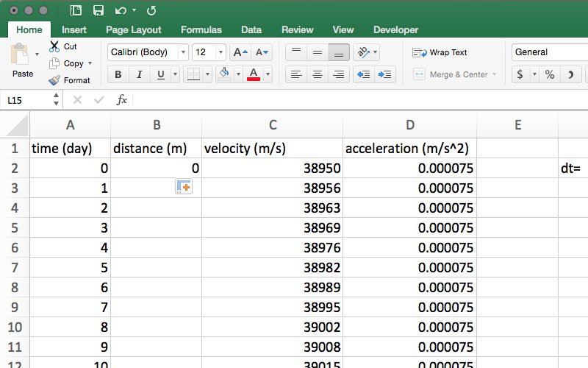Switch to the Formulas tab
Screen dimensions: 588x368
[x=201, y=30]
